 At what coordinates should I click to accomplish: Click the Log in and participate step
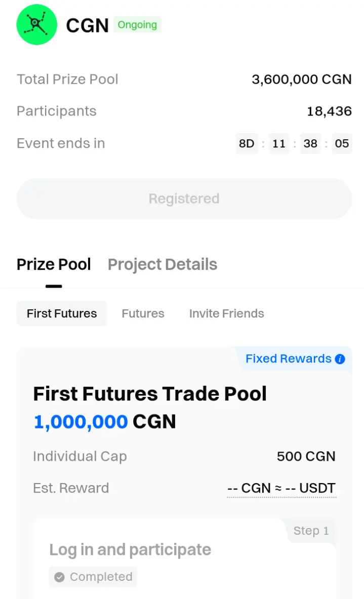(130, 549)
